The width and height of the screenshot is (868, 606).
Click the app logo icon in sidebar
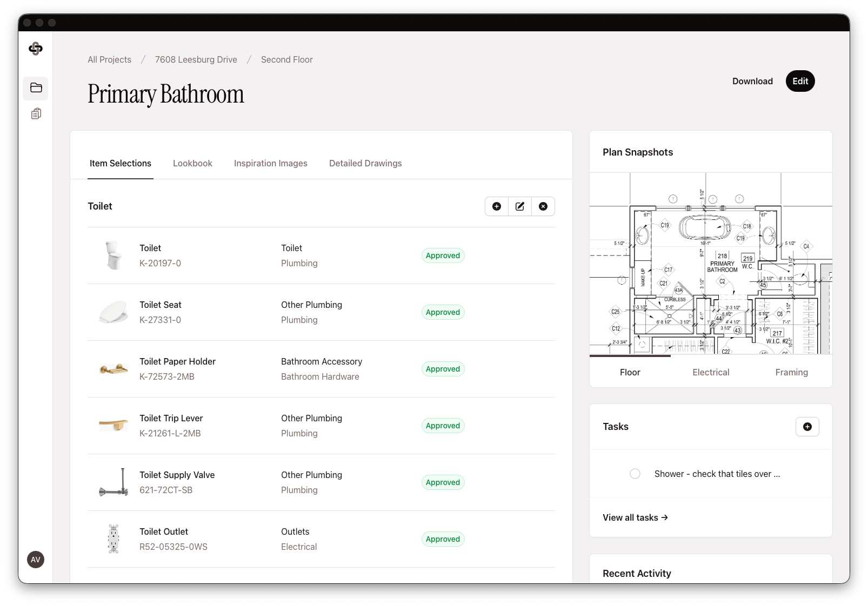(36, 49)
